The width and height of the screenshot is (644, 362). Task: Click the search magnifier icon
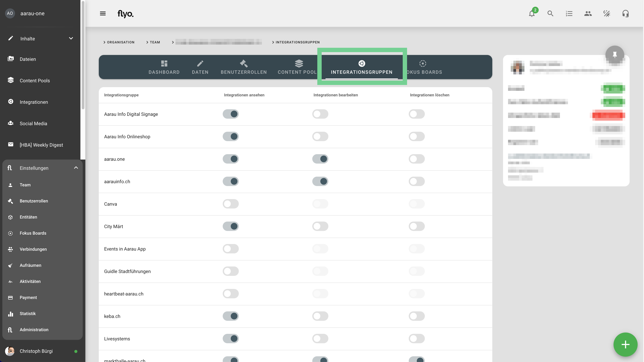coord(550,14)
